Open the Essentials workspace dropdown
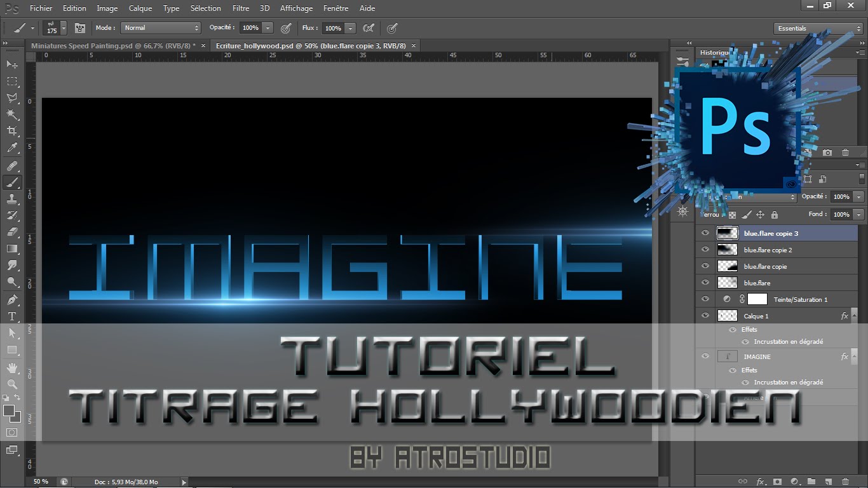Screen dimensions: 868x488 coord(818,29)
